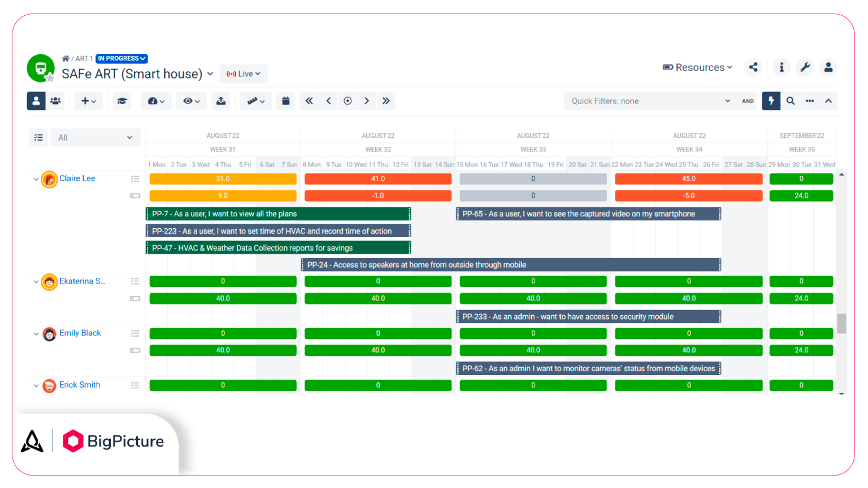Click the vertical scrollbar thumb
Image resolution: width=868 pixels, height=488 pixels.
click(841, 324)
